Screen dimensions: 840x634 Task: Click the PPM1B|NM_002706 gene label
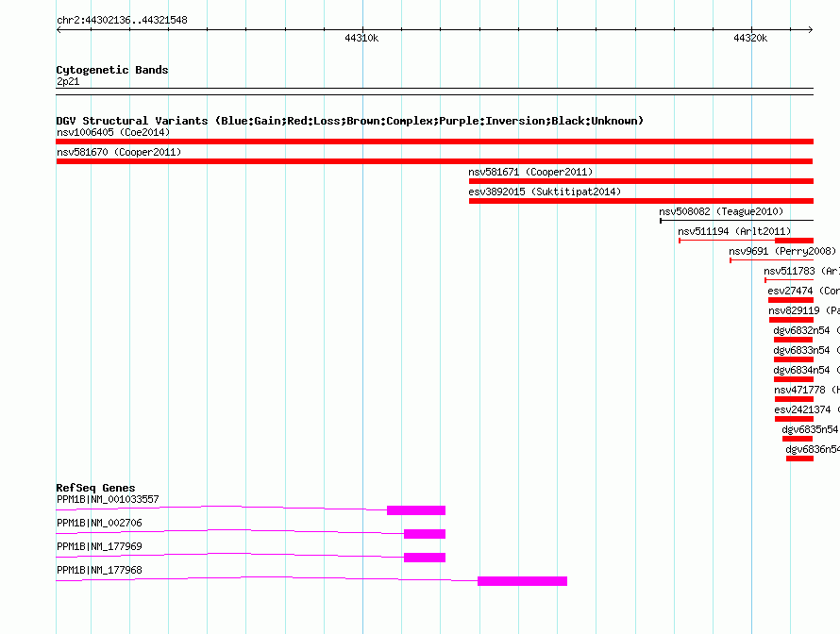pyautogui.click(x=99, y=524)
